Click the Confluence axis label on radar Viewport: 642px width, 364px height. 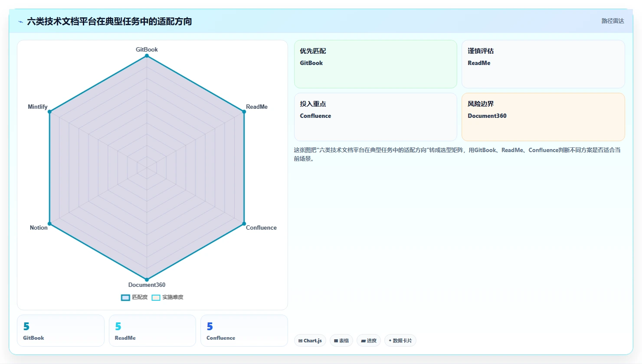coord(261,227)
